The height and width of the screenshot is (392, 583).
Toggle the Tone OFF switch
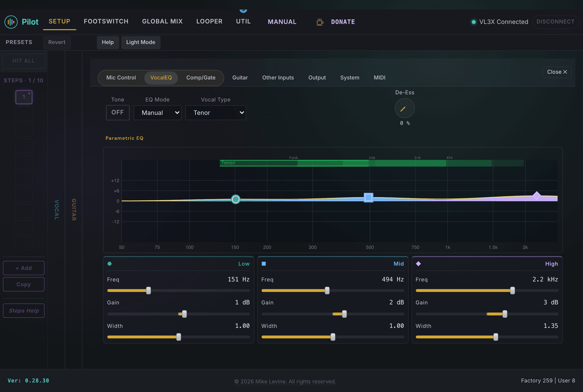(118, 112)
